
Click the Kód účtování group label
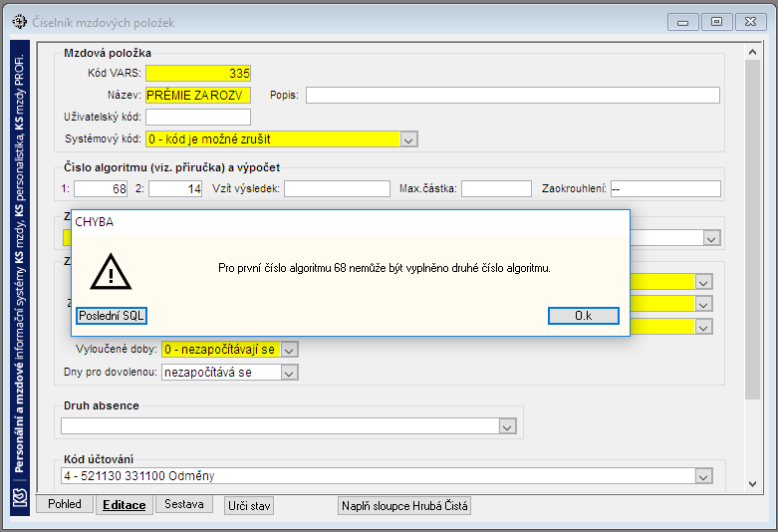99,459
